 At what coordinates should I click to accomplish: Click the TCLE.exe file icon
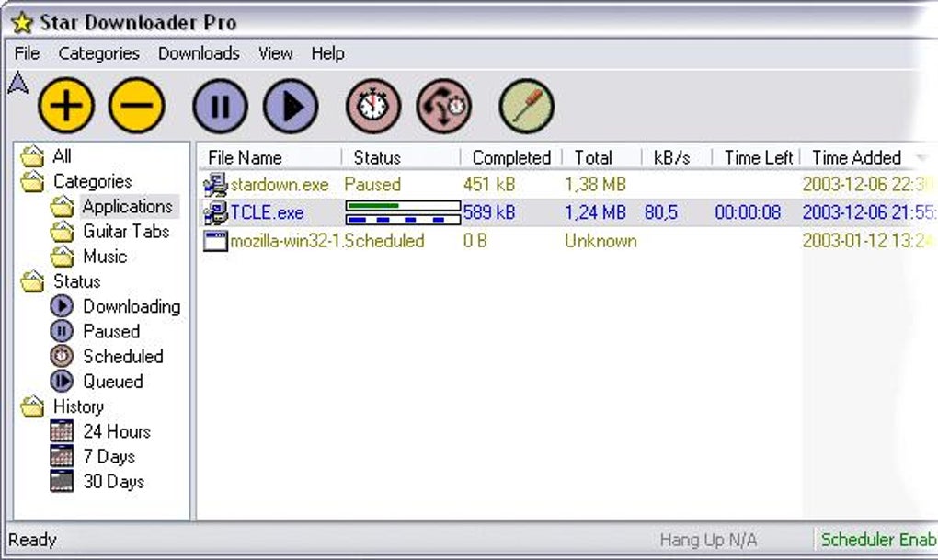pos(215,212)
